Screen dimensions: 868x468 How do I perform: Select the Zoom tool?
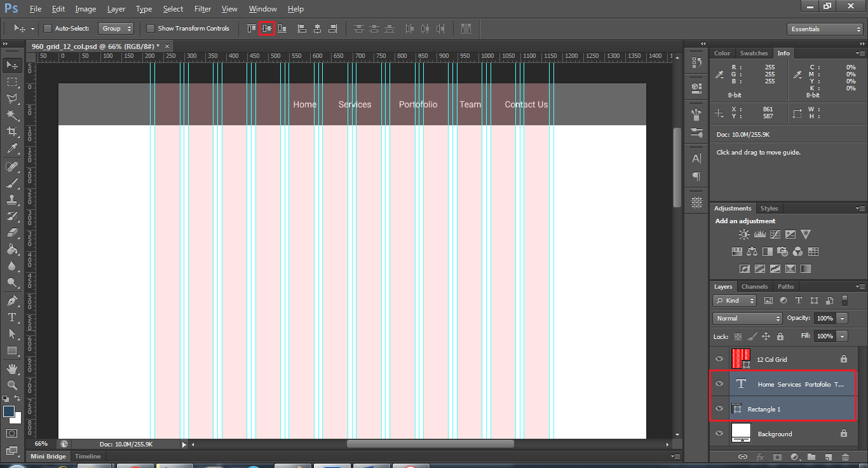point(12,385)
